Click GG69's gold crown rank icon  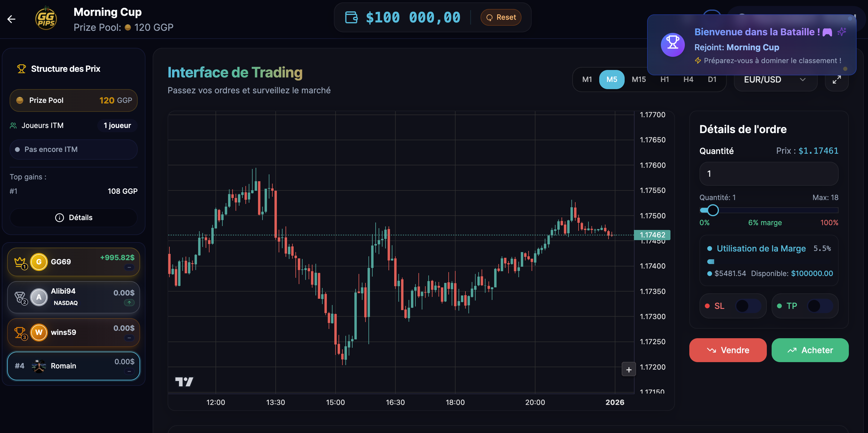[20, 262]
